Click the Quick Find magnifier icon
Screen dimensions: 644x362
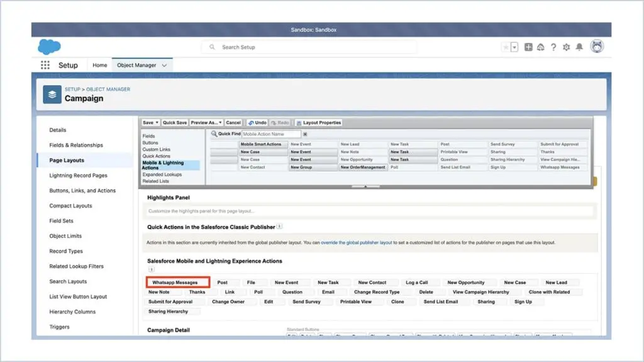click(x=214, y=133)
